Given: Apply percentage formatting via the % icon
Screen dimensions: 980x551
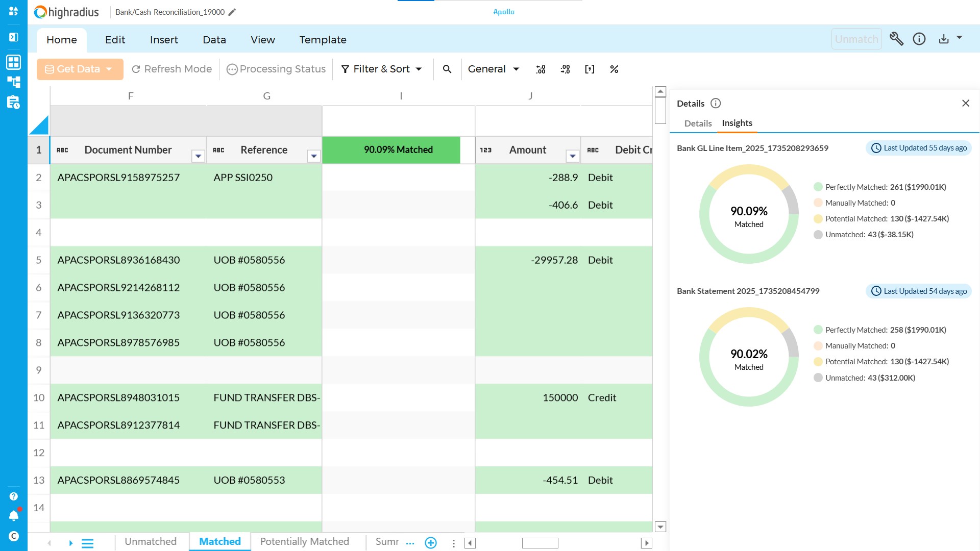Looking at the screenshot, I should coord(614,69).
